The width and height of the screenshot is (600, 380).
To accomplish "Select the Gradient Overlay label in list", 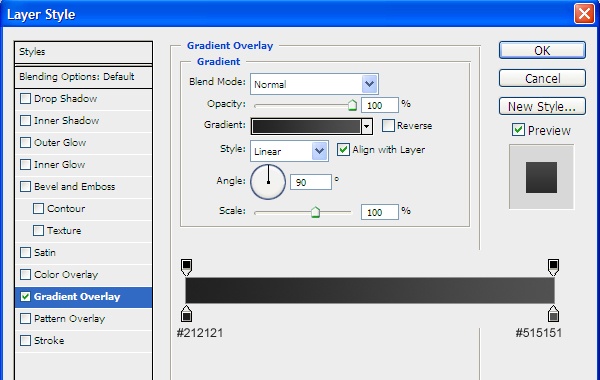I will click(77, 297).
